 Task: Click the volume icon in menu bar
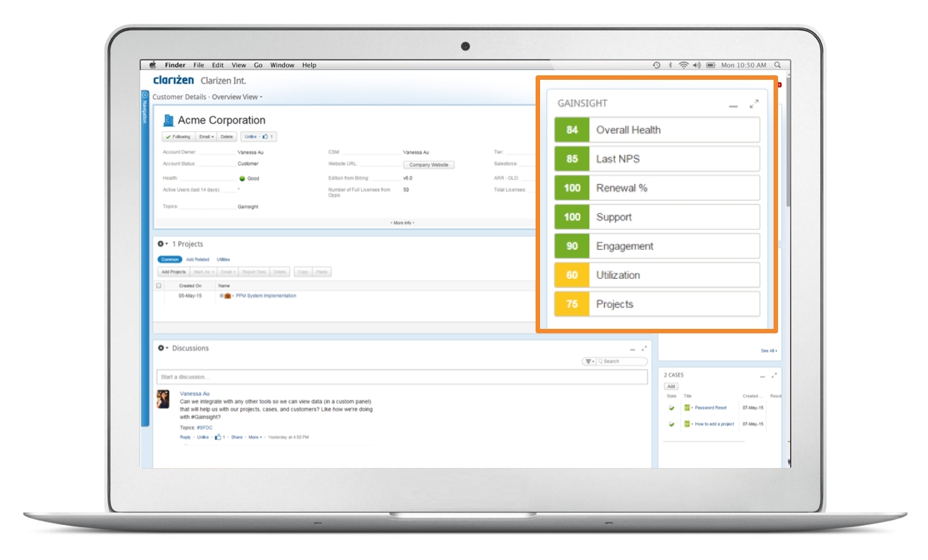click(x=697, y=66)
